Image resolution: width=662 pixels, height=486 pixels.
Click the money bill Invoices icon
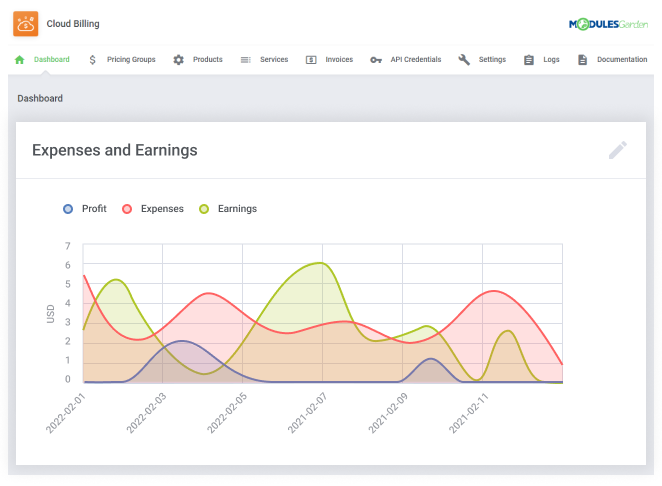(x=311, y=60)
